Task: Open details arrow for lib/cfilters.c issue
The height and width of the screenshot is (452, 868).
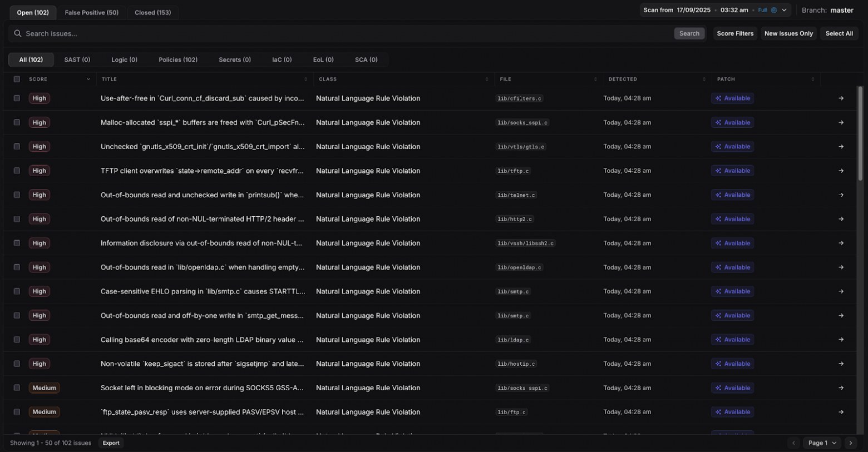Action: tap(841, 98)
